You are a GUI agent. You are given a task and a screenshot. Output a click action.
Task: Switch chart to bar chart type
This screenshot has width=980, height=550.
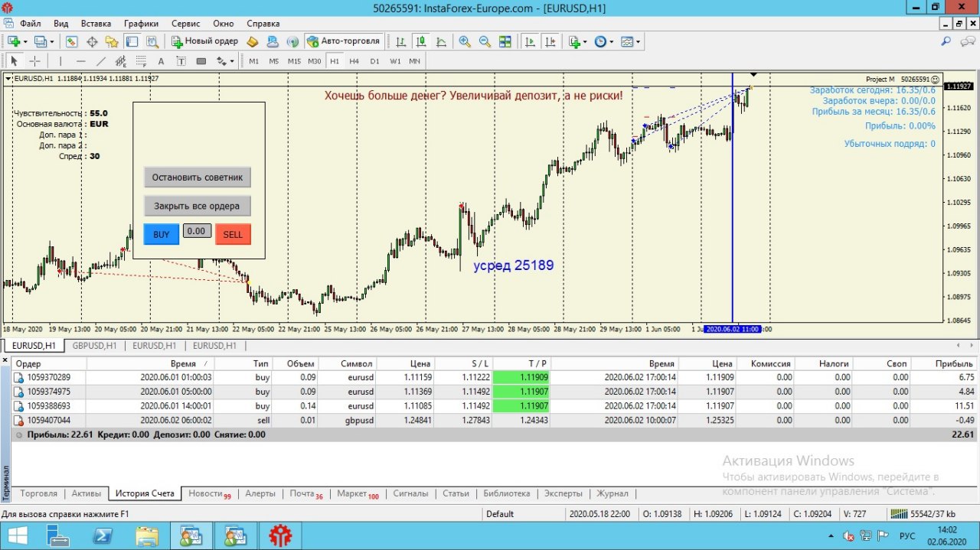click(400, 41)
